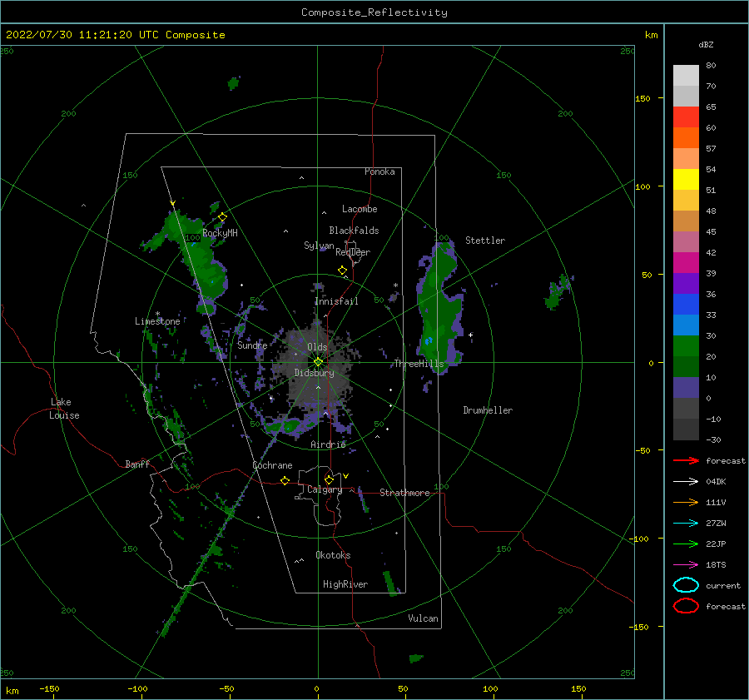Click the Vulcan town label

[423, 618]
